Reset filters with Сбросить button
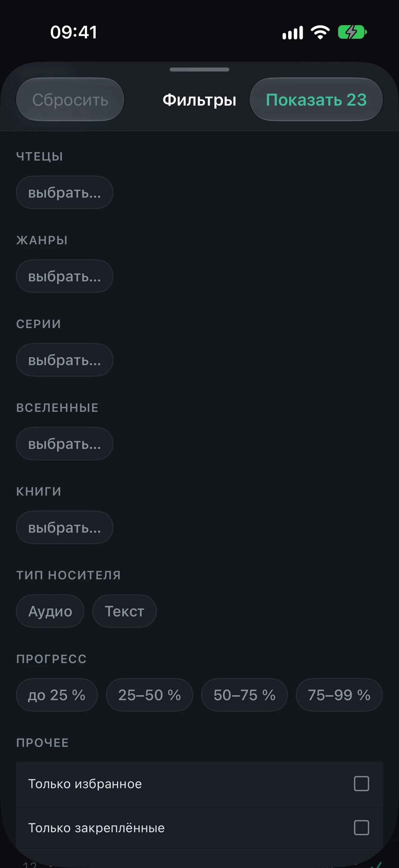 click(70, 99)
